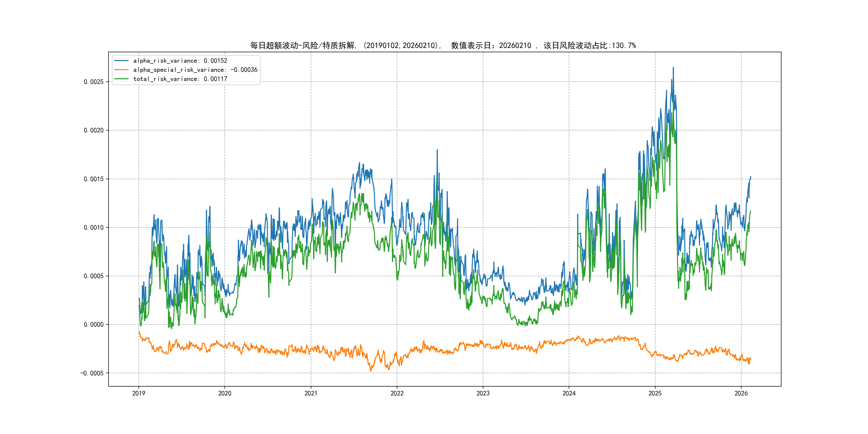
Task: Click the highest blue line peak in 2025
Action: 673,68
